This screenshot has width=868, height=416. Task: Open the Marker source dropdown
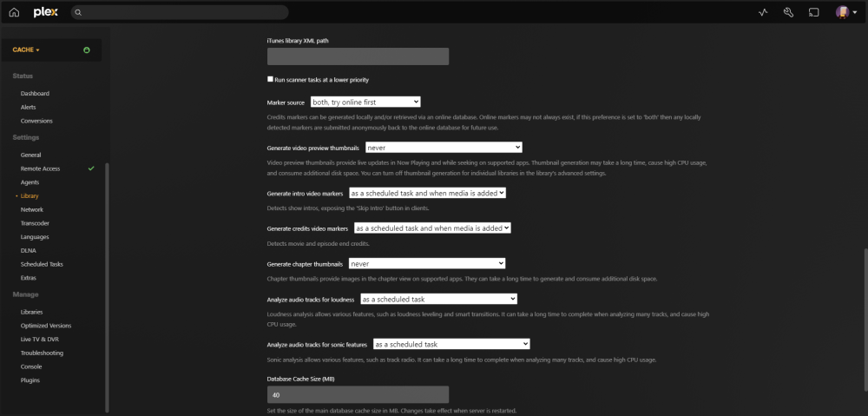(365, 102)
